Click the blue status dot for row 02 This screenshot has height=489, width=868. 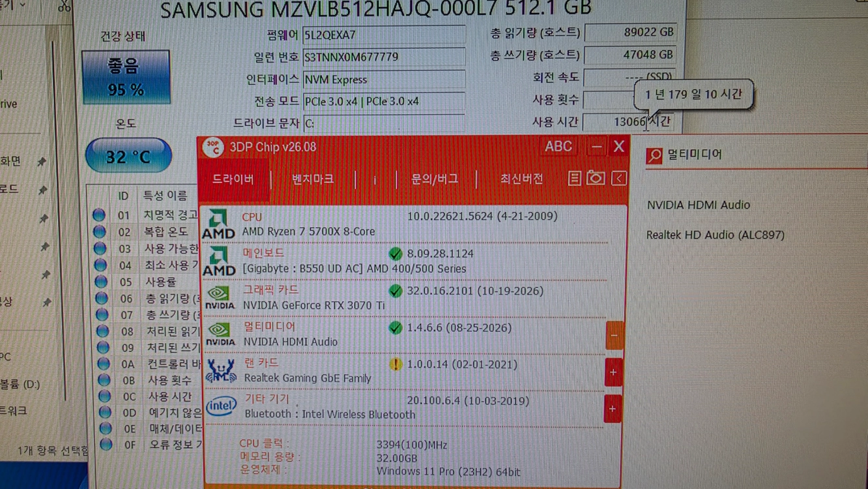pyautogui.click(x=100, y=231)
